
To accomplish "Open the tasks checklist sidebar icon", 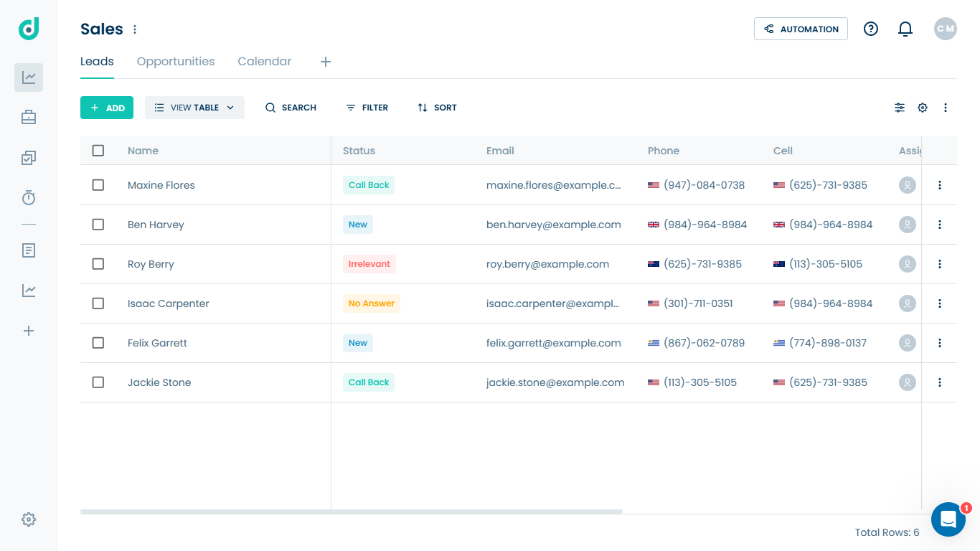I will click(29, 158).
